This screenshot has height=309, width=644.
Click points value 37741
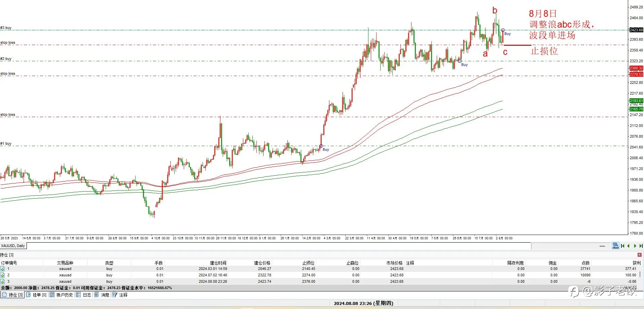585,269
